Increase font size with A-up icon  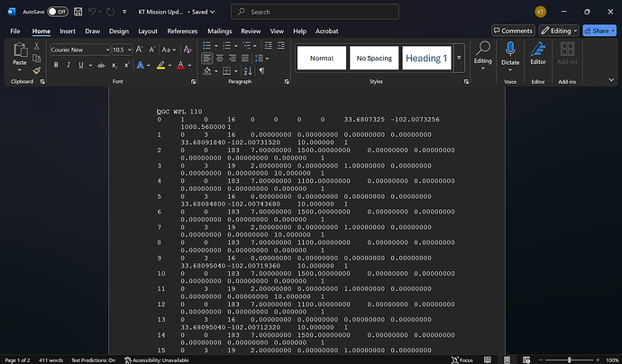(139, 50)
